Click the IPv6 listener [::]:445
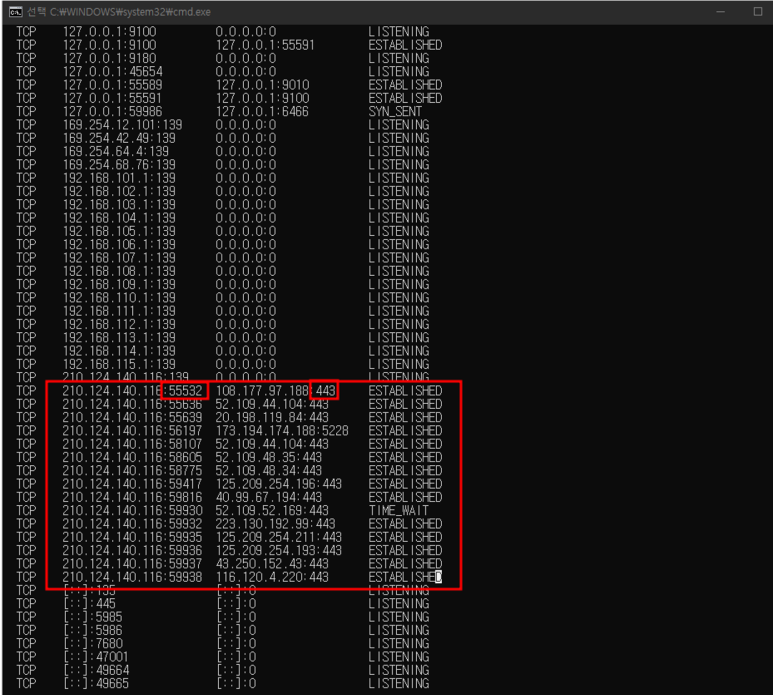 coord(88,604)
